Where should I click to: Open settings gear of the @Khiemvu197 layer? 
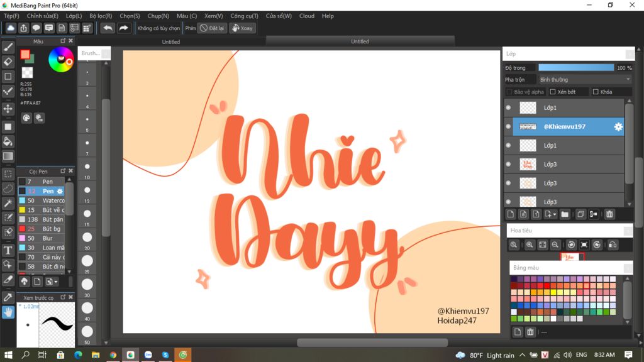click(x=618, y=127)
